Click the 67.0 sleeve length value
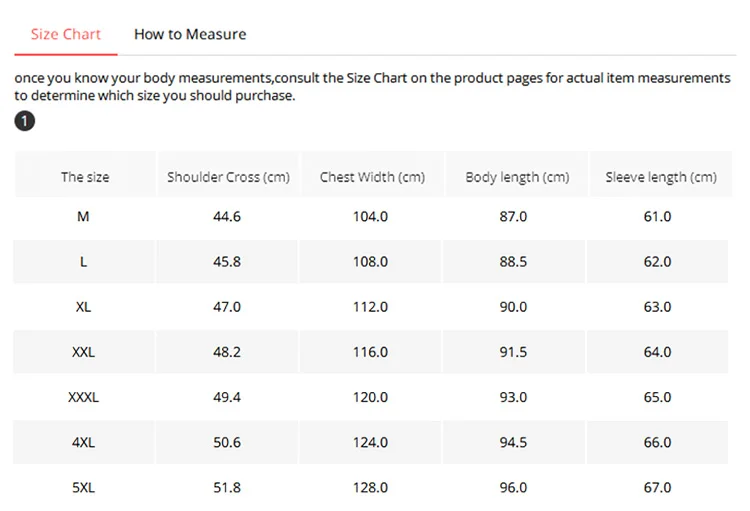This screenshot has width=750, height=511. 657,488
